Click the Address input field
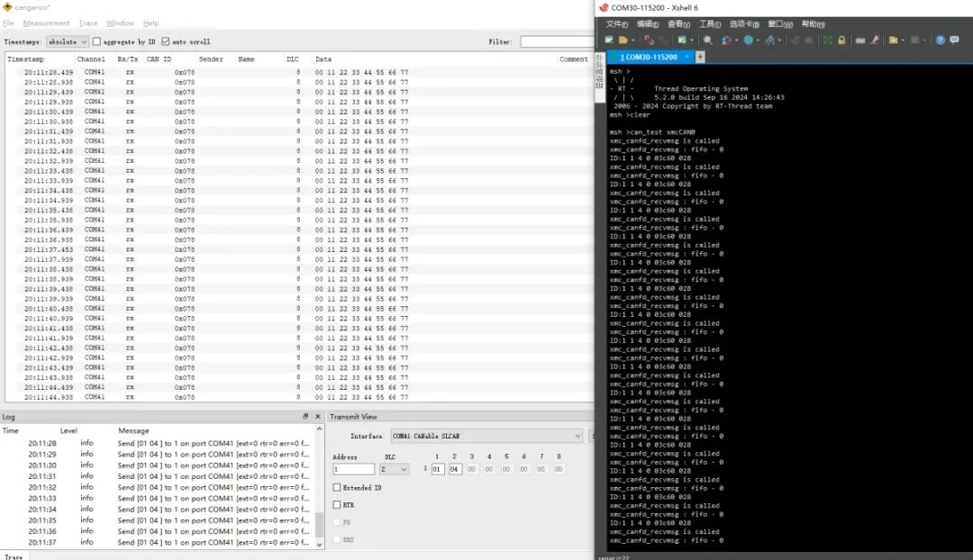 pyautogui.click(x=354, y=469)
